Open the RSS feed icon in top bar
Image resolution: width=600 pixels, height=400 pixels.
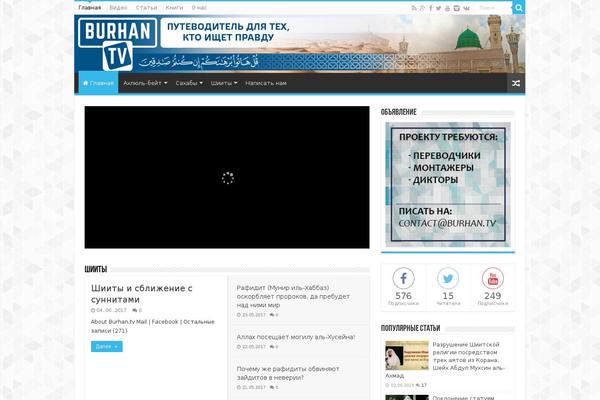[414, 8]
